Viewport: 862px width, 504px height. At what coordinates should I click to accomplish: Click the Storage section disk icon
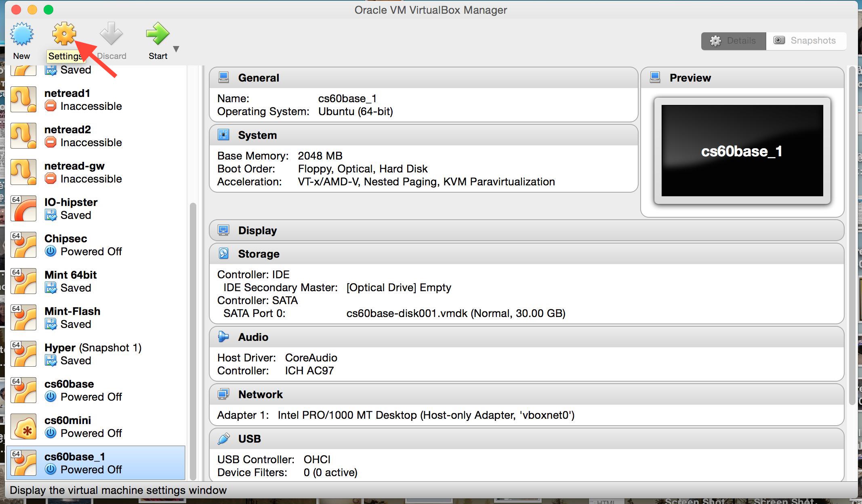[x=223, y=254]
